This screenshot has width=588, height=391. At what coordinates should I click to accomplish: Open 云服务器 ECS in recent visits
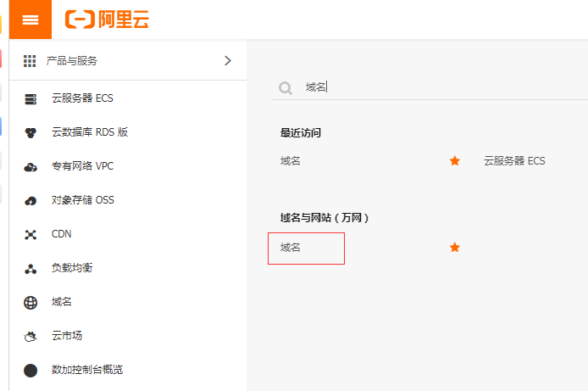(514, 161)
